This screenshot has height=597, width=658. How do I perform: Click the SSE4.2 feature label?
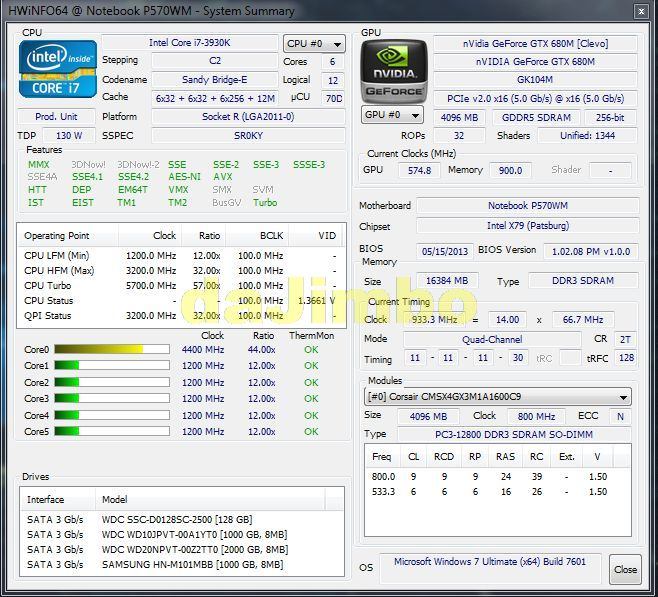(x=133, y=177)
